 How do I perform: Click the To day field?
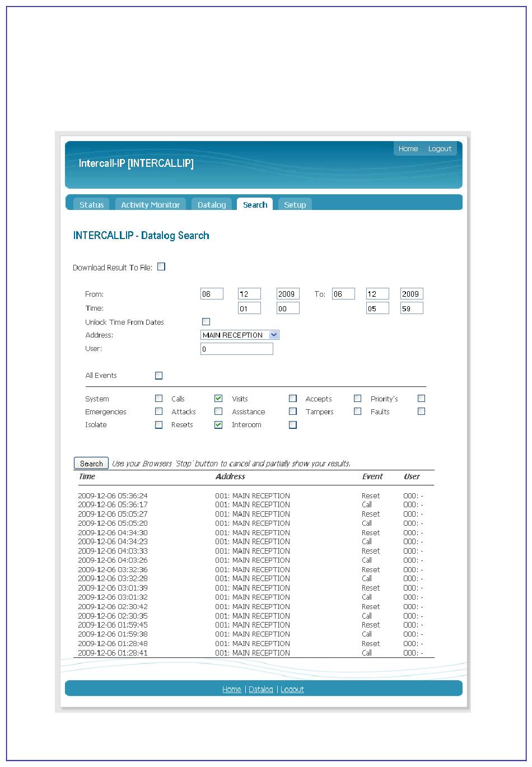tap(343, 294)
